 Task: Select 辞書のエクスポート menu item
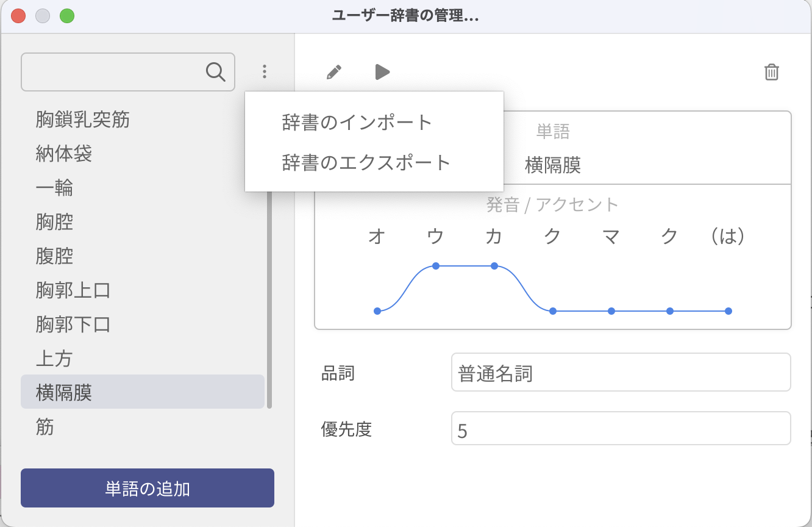[366, 162]
